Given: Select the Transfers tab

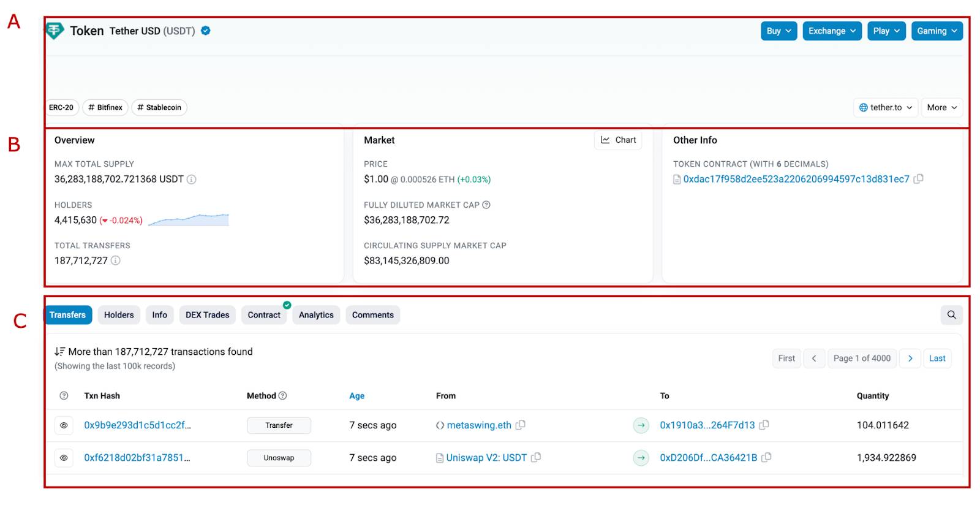Looking at the screenshot, I should 67,315.
